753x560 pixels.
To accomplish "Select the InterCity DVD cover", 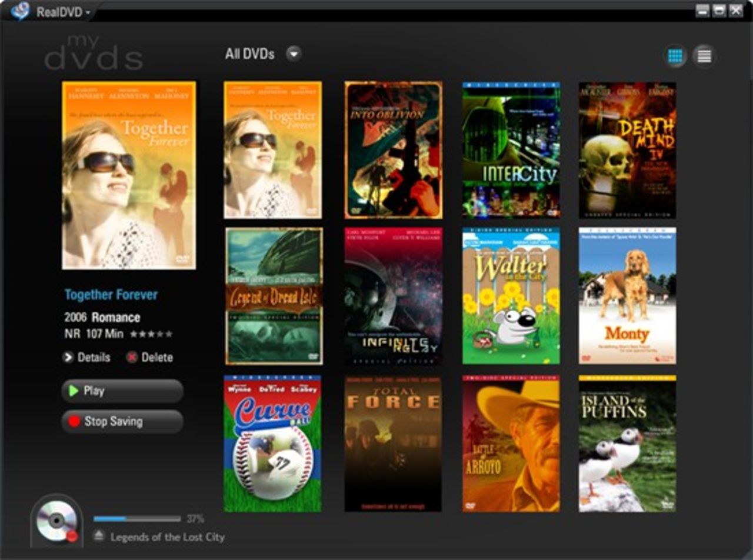I will coord(511,150).
